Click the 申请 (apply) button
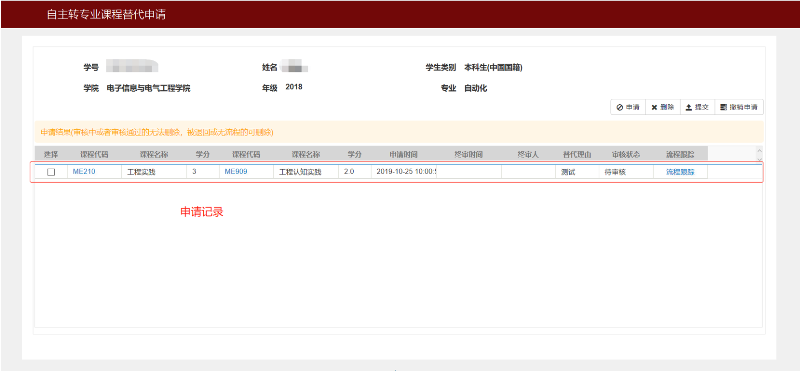The width and height of the screenshot is (800, 371). pyautogui.click(x=628, y=107)
